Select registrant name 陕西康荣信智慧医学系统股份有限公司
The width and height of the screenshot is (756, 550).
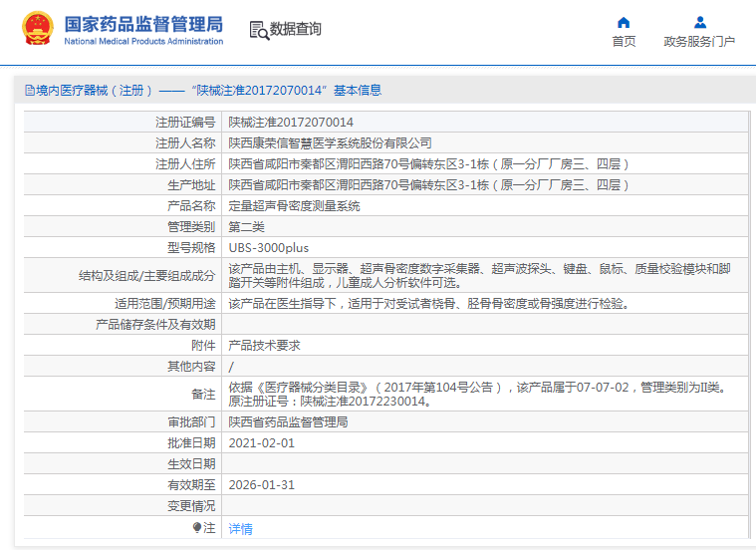(330, 142)
